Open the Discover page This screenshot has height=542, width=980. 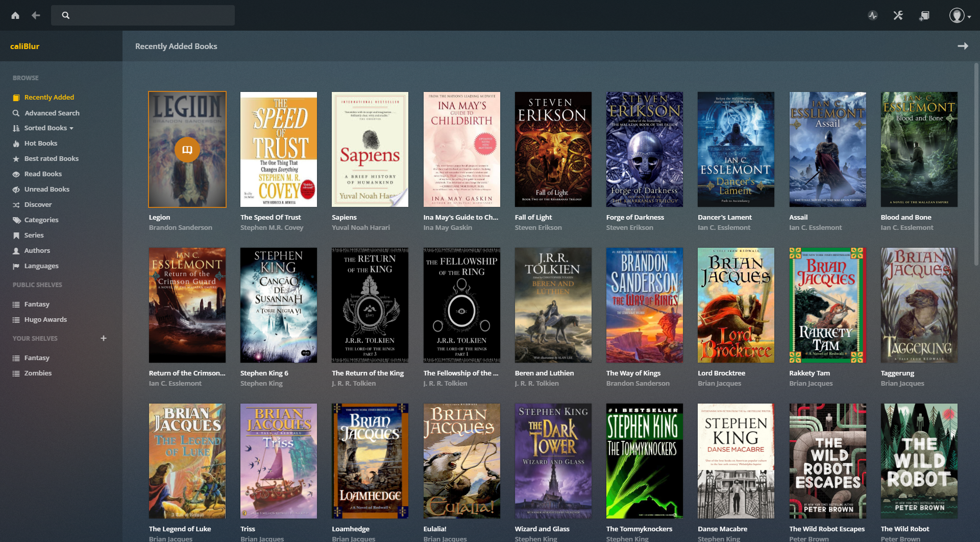38,205
